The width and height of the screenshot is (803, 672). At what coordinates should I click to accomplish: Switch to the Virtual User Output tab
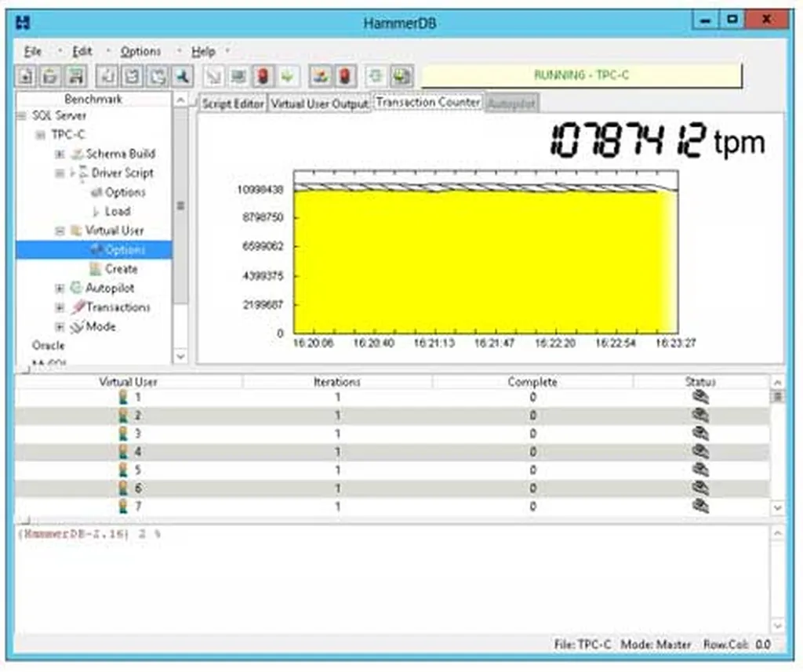pos(319,104)
